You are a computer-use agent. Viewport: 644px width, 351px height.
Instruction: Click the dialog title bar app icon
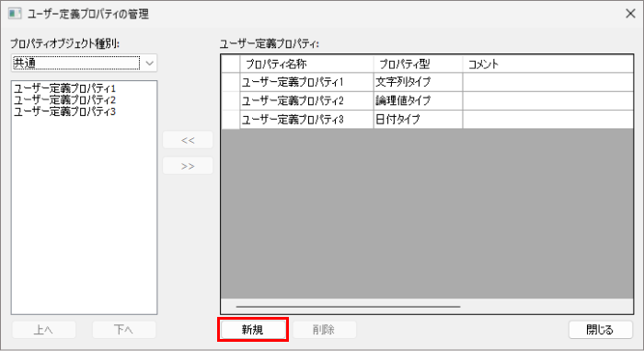(x=15, y=14)
